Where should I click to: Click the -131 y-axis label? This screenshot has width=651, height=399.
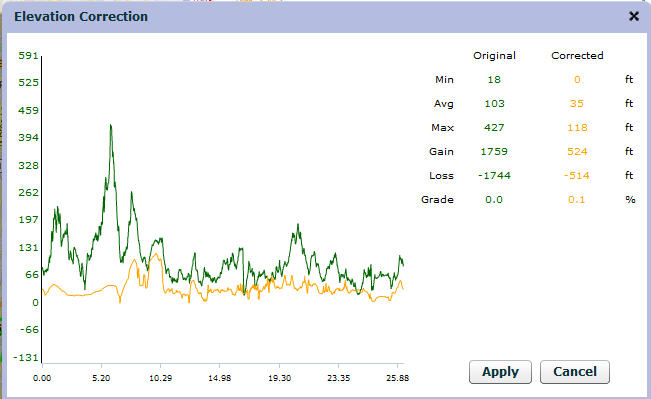pyautogui.click(x=26, y=357)
